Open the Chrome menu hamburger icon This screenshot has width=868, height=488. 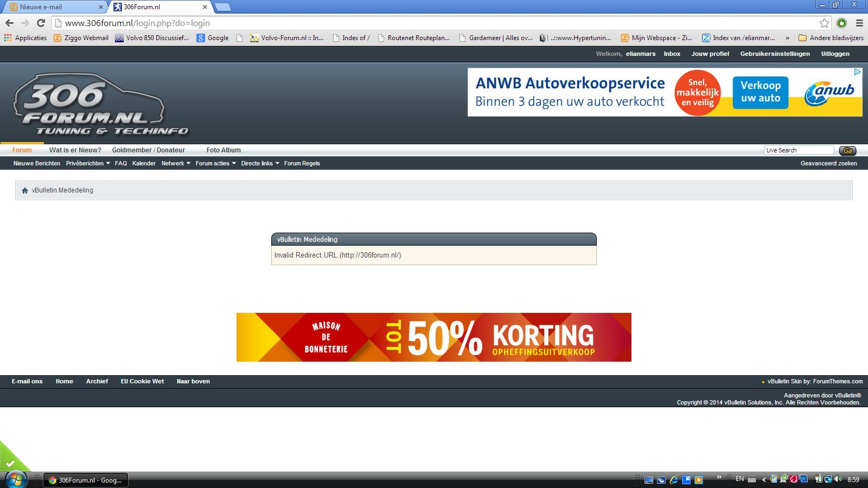(x=859, y=23)
